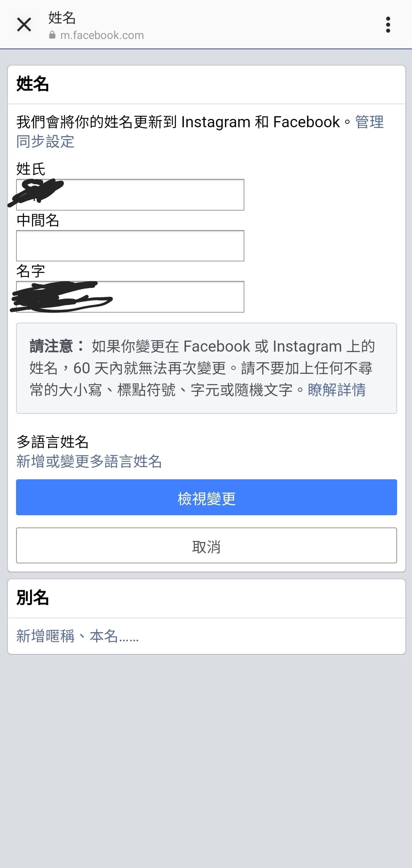Click the padlock icon beside the URL

pos(52,35)
